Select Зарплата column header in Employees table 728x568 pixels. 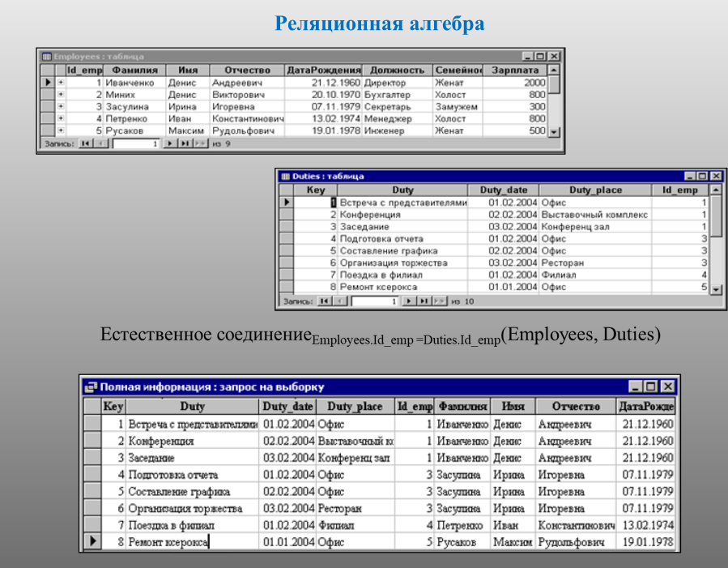515,70
